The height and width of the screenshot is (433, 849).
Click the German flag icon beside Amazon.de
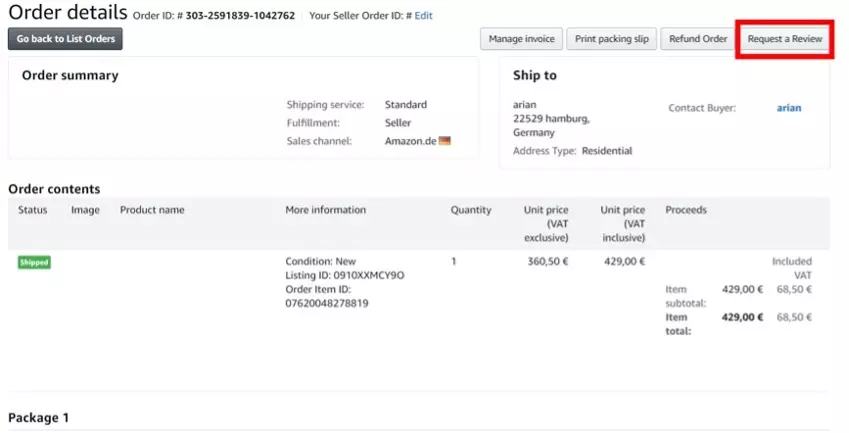pos(445,141)
